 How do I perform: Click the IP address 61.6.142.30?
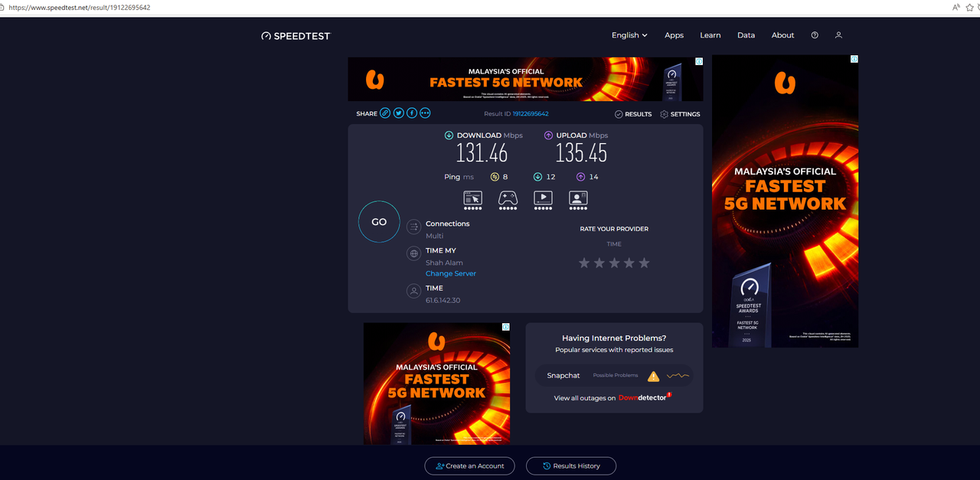coord(443,300)
